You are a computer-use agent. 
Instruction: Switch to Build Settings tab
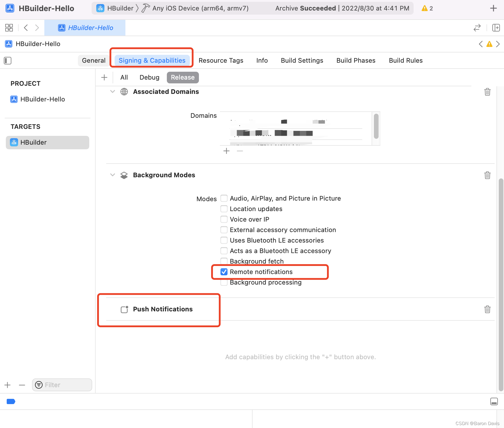click(x=302, y=60)
